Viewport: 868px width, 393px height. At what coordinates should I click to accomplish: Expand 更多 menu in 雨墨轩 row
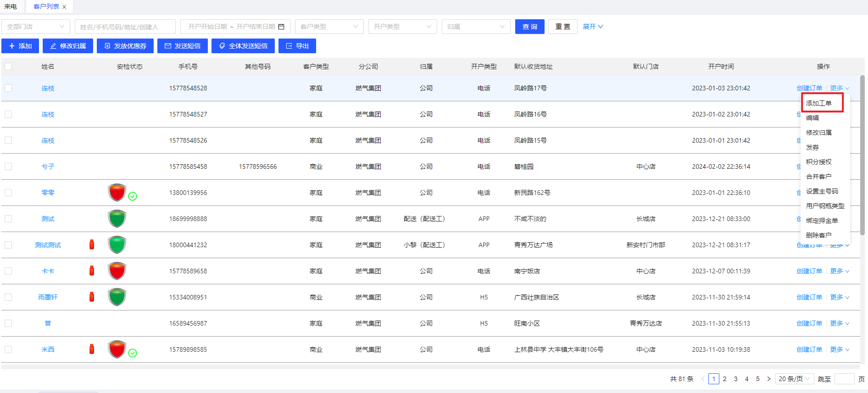tap(840, 297)
